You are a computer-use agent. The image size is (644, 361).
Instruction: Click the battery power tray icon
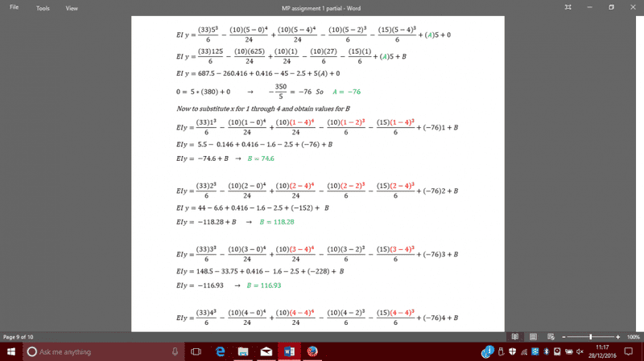(568, 351)
